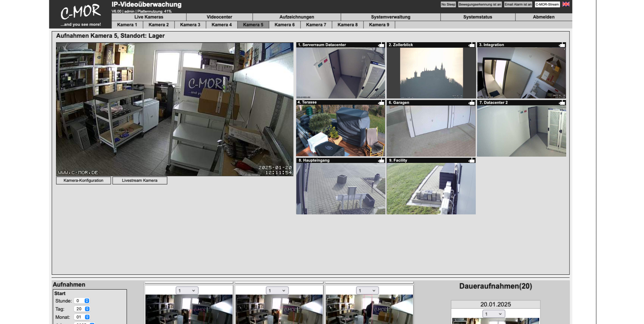Open the Tag dropdown
The image size is (644, 324).
pyautogui.click(x=82, y=309)
